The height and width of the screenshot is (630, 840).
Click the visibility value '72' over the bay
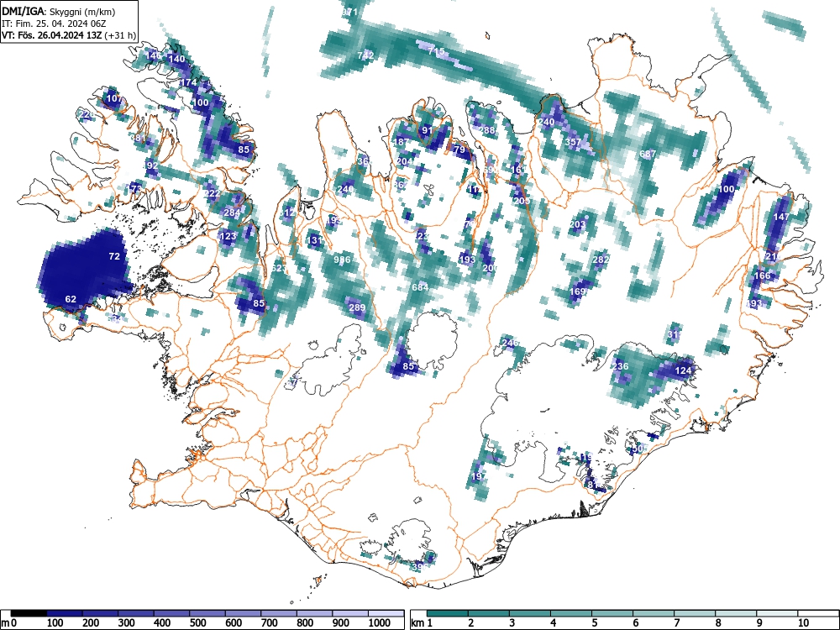[x=114, y=256]
